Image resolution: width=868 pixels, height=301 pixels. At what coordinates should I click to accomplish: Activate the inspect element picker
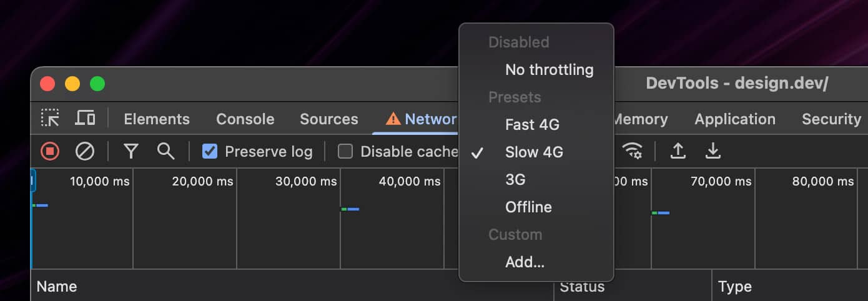pos(50,118)
